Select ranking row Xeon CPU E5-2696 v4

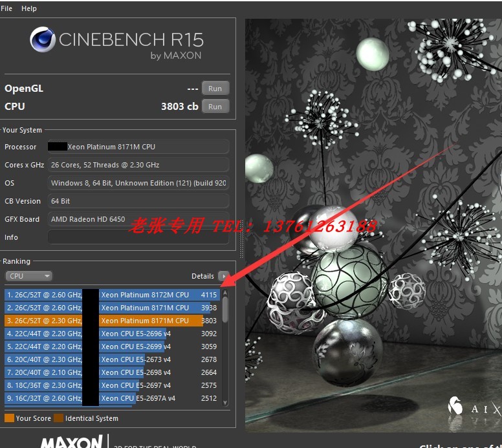(x=112, y=334)
